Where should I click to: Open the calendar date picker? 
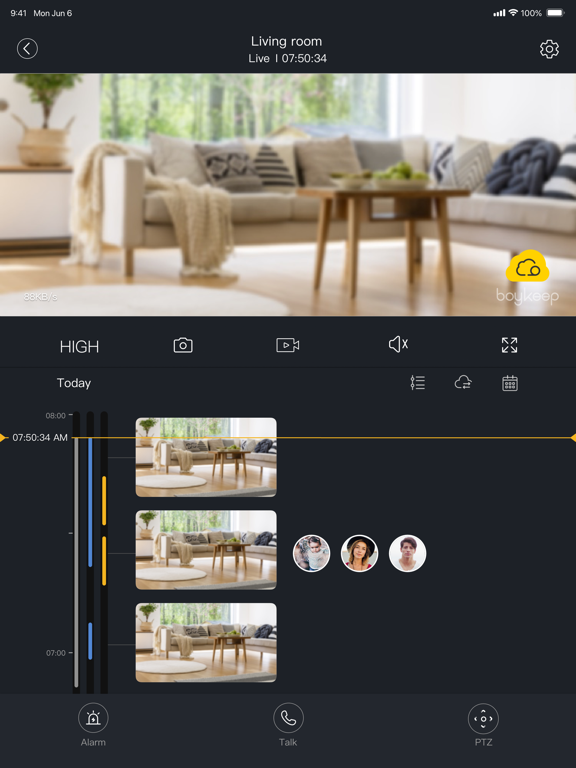pyautogui.click(x=510, y=383)
